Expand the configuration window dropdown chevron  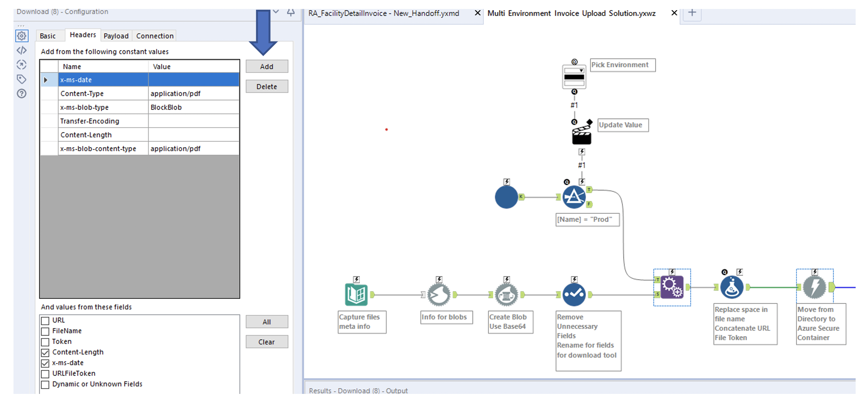276,12
